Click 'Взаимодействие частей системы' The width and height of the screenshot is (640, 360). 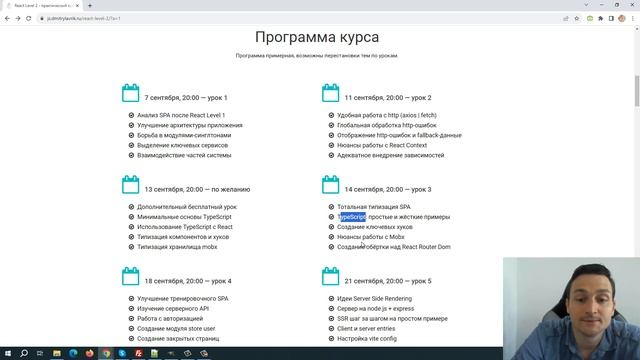[184, 155]
